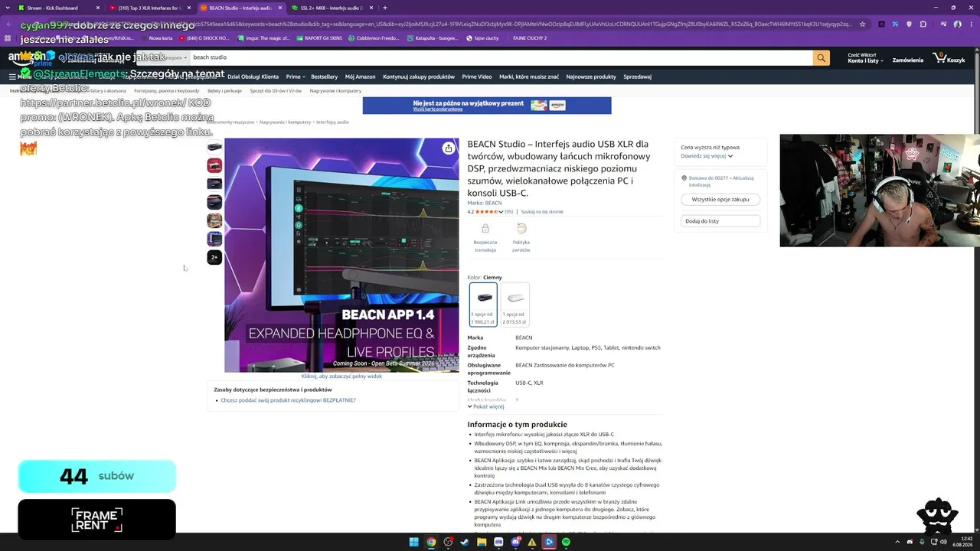Open the Windows Start menu
This screenshot has width=980, height=551.
click(x=413, y=542)
